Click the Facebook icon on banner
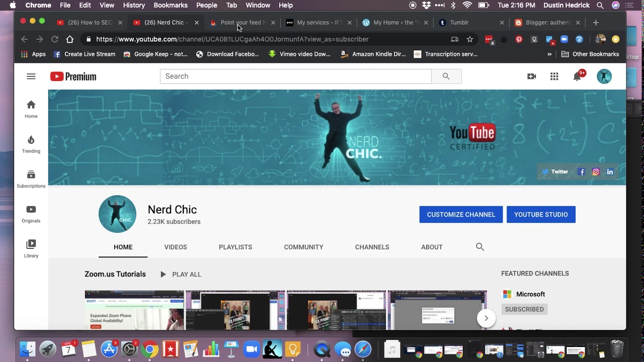 tap(582, 171)
